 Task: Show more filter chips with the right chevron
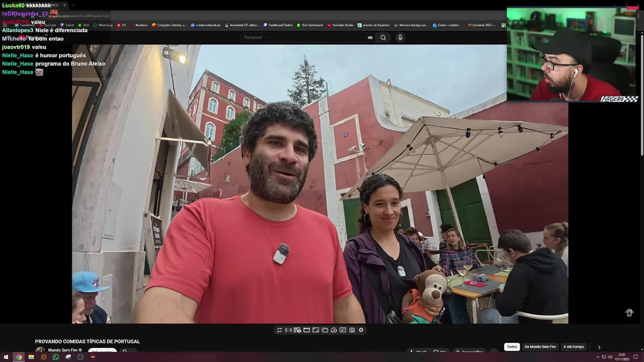pyautogui.click(x=599, y=347)
